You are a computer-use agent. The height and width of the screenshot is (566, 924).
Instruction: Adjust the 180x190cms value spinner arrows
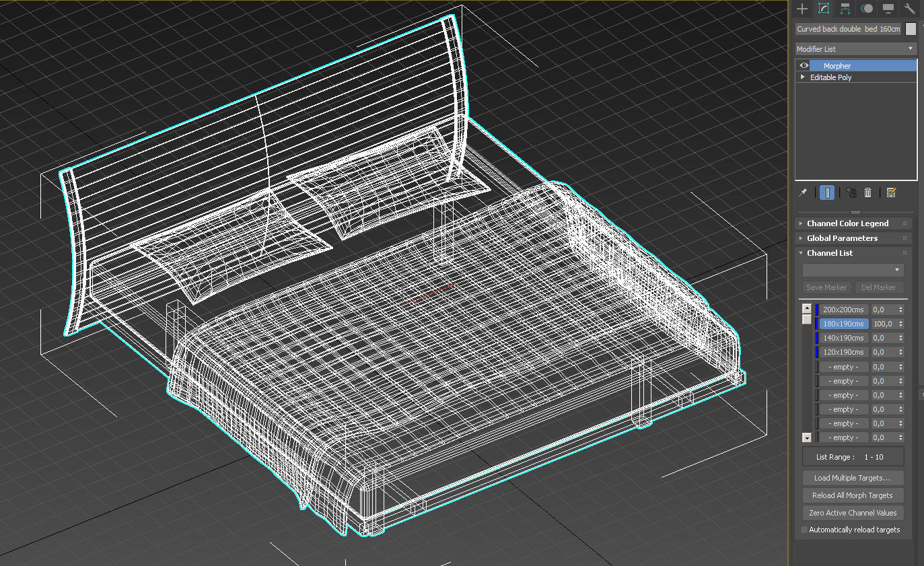tap(901, 324)
